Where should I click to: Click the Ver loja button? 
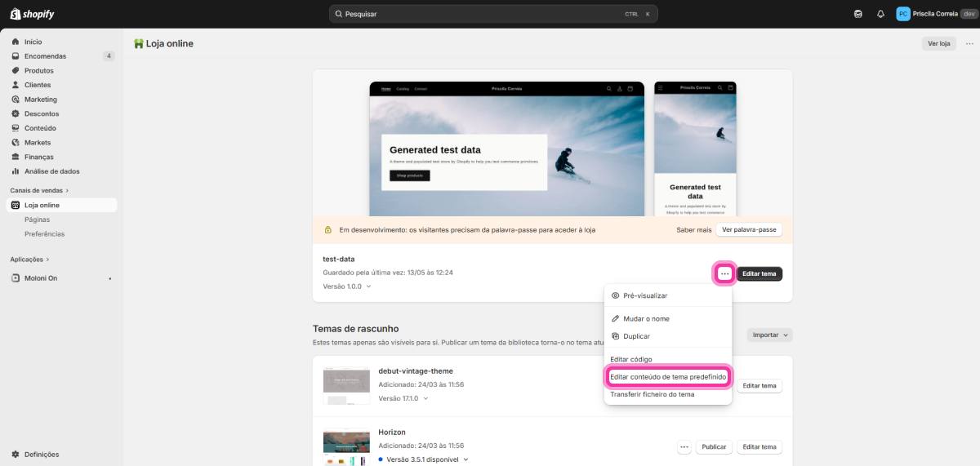click(x=938, y=43)
